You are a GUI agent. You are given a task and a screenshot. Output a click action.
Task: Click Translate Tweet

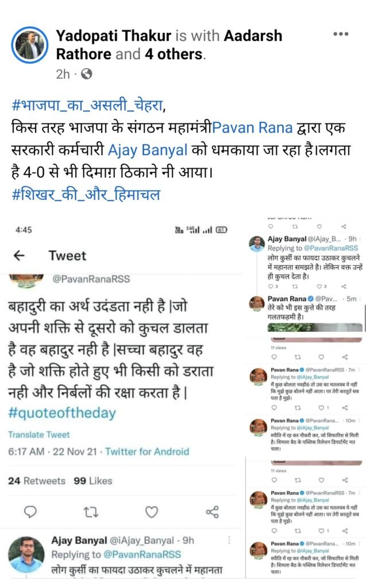[39, 435]
